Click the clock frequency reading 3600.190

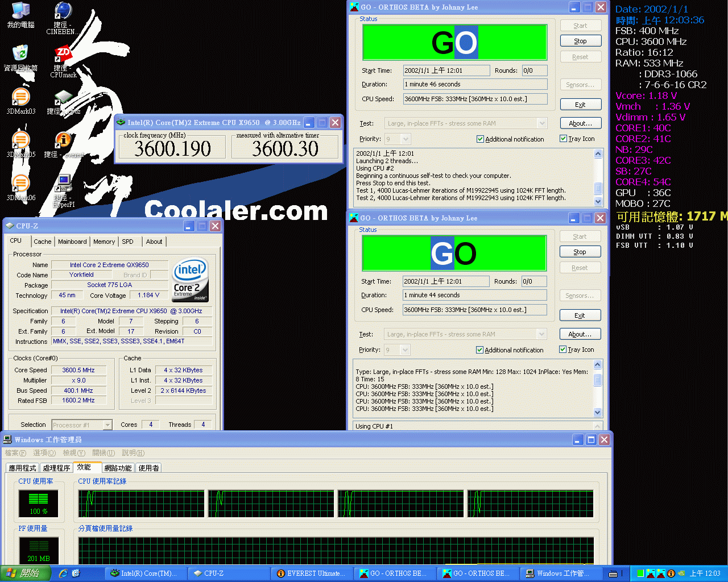(x=173, y=148)
